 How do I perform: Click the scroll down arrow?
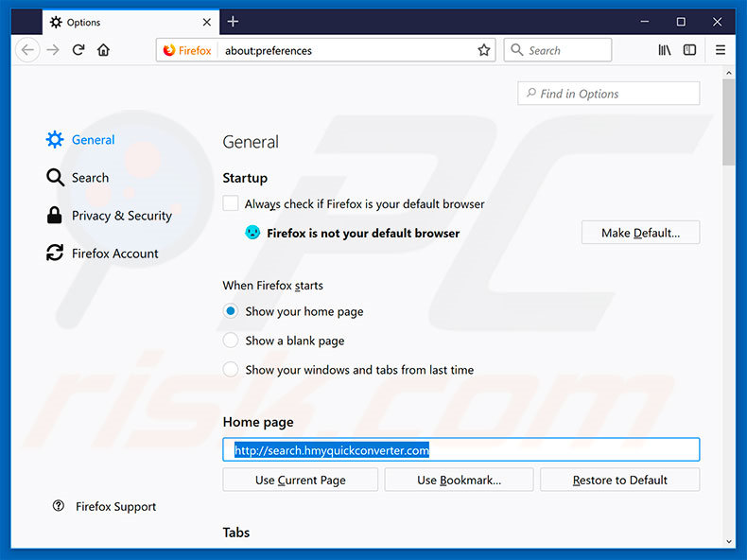728,541
